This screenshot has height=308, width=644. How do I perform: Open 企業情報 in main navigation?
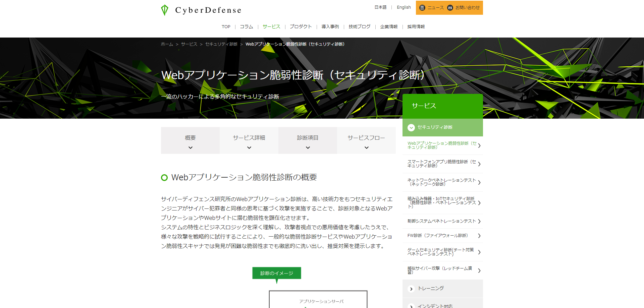pyautogui.click(x=389, y=27)
